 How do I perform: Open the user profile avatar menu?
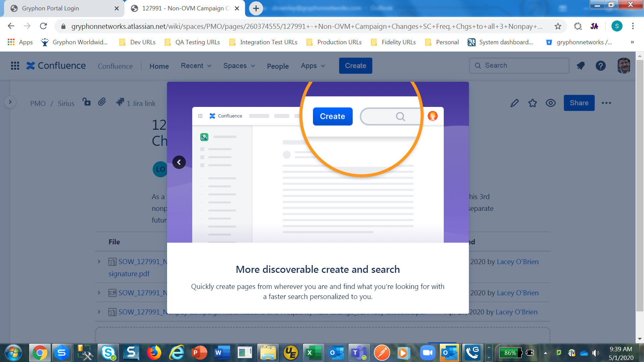pyautogui.click(x=624, y=66)
